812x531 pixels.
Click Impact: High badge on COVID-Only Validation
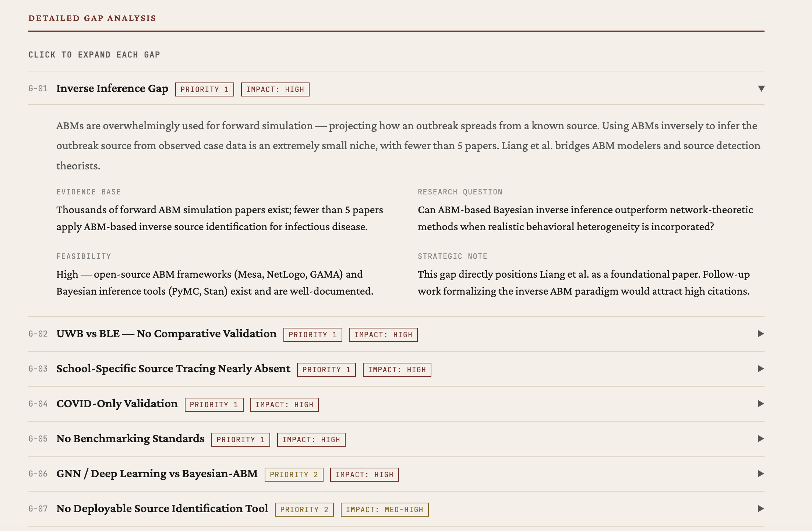pyautogui.click(x=284, y=405)
